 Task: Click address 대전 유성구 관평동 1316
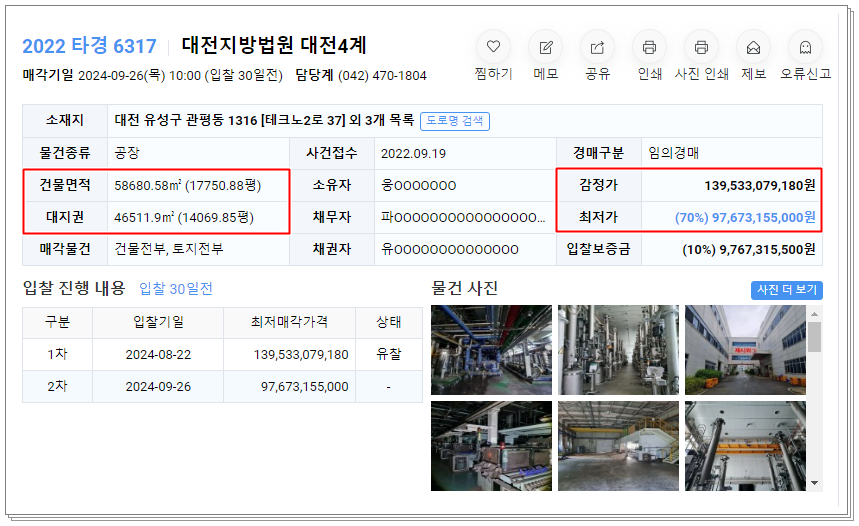coord(186,121)
